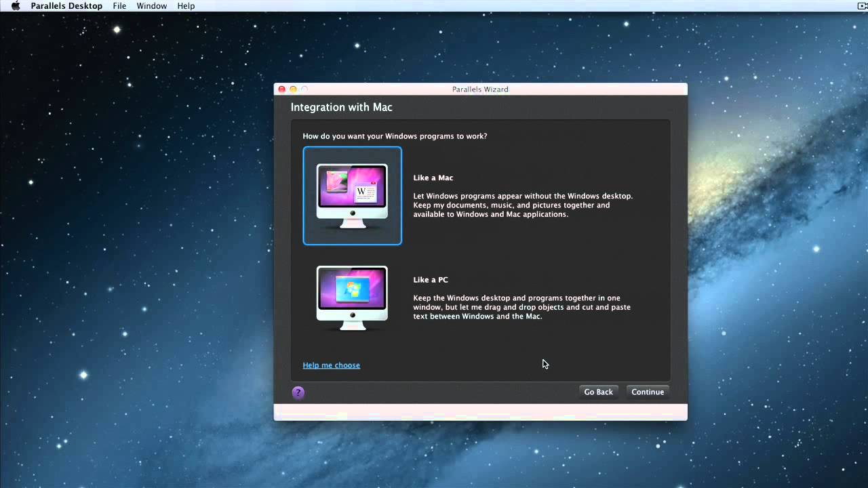Minimize the Parallels Wizard window
The width and height of the screenshot is (868, 488).
click(x=293, y=89)
